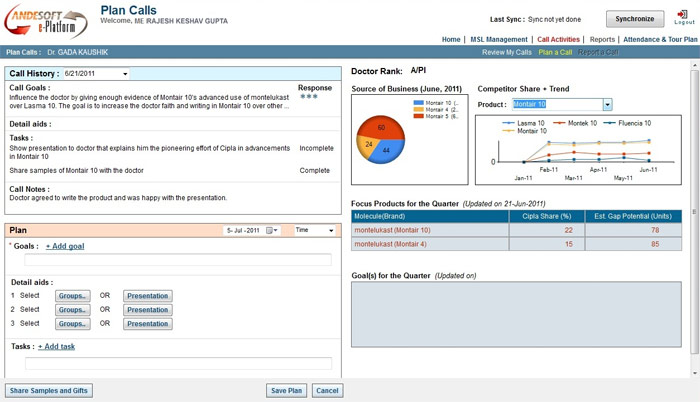Screen dimensions: 700x402
Task: Click the Fluencia 10 trend legend entry
Action: pyautogui.click(x=627, y=123)
